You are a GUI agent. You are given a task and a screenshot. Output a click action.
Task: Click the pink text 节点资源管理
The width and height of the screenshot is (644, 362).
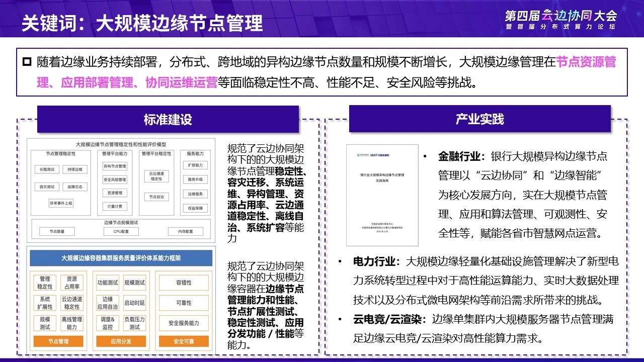(x=586, y=62)
